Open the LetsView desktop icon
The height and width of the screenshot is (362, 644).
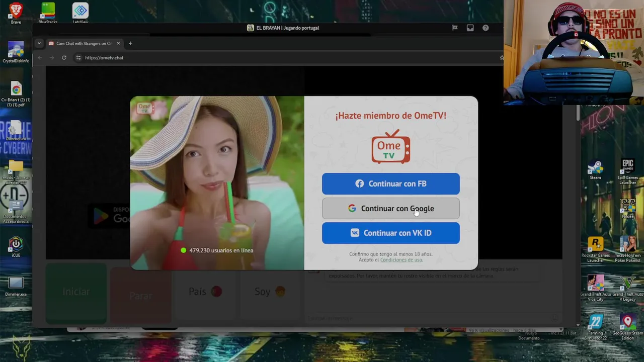coord(80,13)
